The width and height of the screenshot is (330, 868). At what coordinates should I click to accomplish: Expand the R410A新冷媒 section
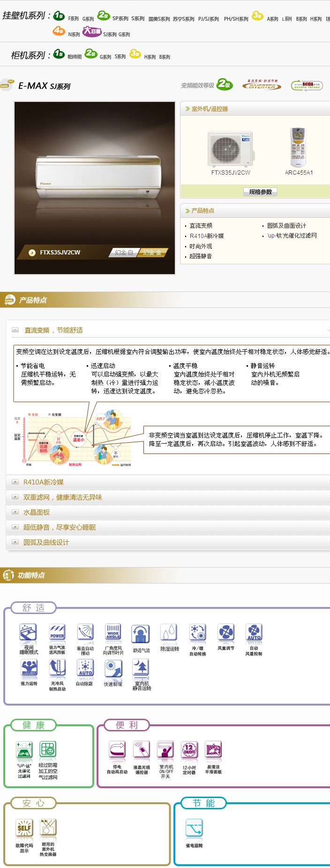pos(15,482)
